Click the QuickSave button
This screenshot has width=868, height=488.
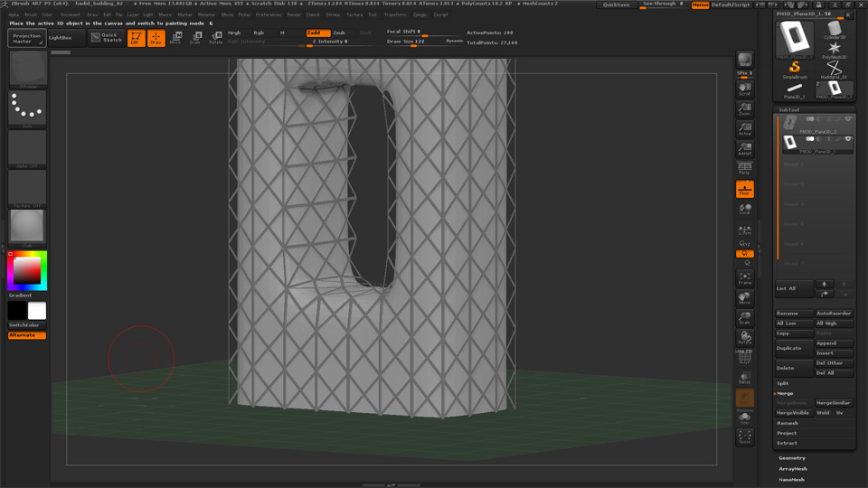pyautogui.click(x=616, y=5)
